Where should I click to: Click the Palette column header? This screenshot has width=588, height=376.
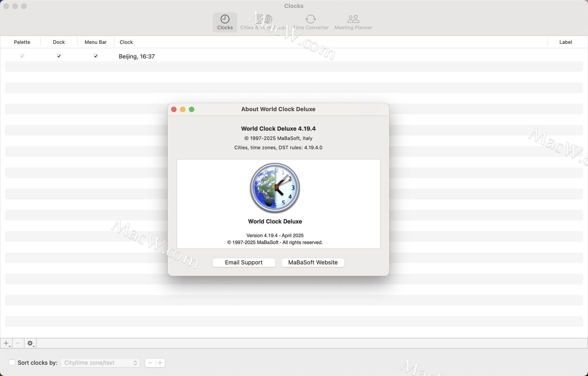[x=22, y=42]
